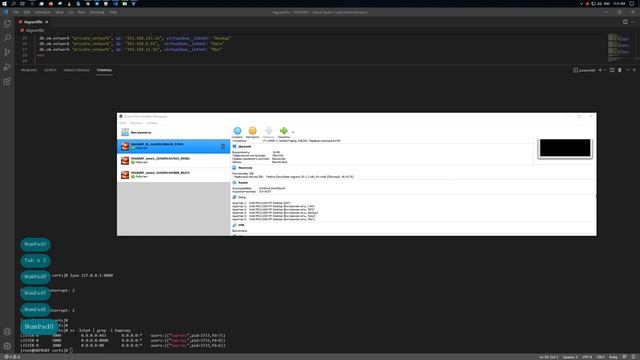
Task: Close the Vagrantfile editor tab
Action: pos(47,22)
